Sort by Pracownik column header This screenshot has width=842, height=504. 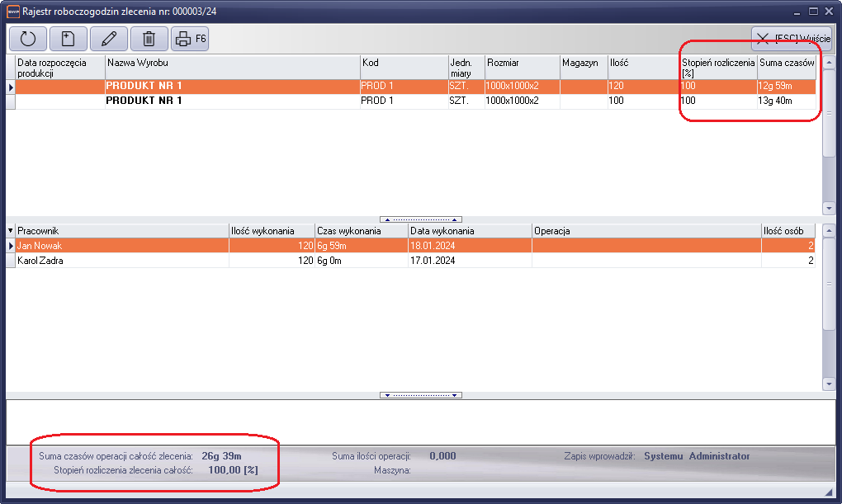pyautogui.click(x=121, y=230)
